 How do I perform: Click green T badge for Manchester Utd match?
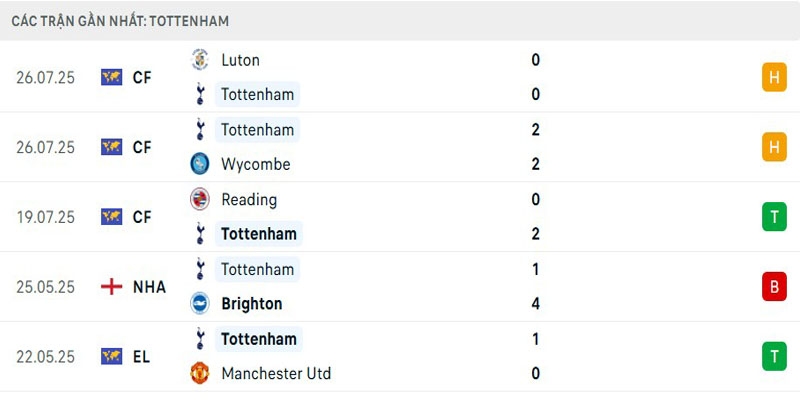click(774, 356)
